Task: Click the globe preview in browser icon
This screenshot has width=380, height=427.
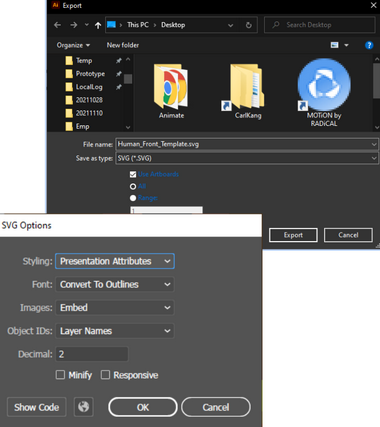Action: 84,407
